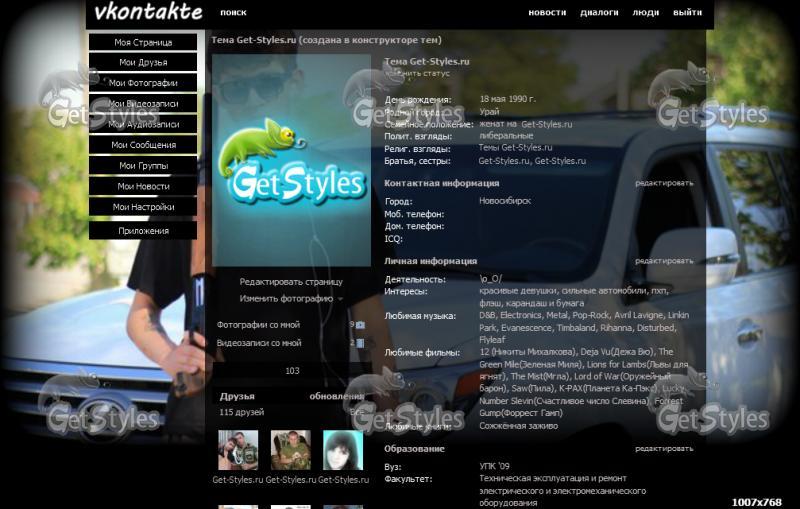Click the поиск search link in header
The image size is (800, 509).
(x=233, y=13)
